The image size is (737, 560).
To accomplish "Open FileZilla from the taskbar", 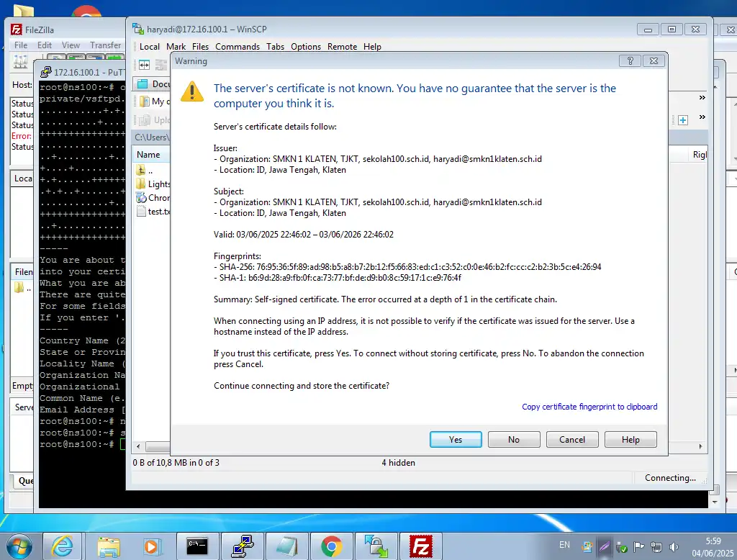I will click(420, 546).
